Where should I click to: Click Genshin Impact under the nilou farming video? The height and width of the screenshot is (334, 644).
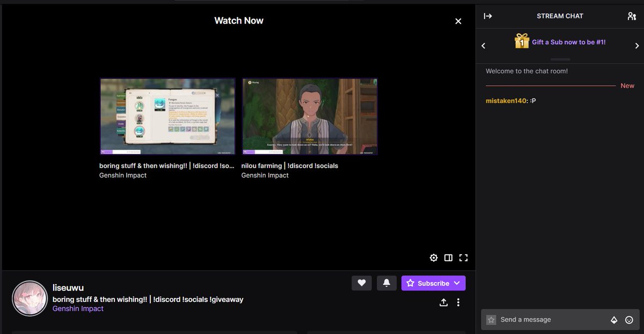coord(265,175)
